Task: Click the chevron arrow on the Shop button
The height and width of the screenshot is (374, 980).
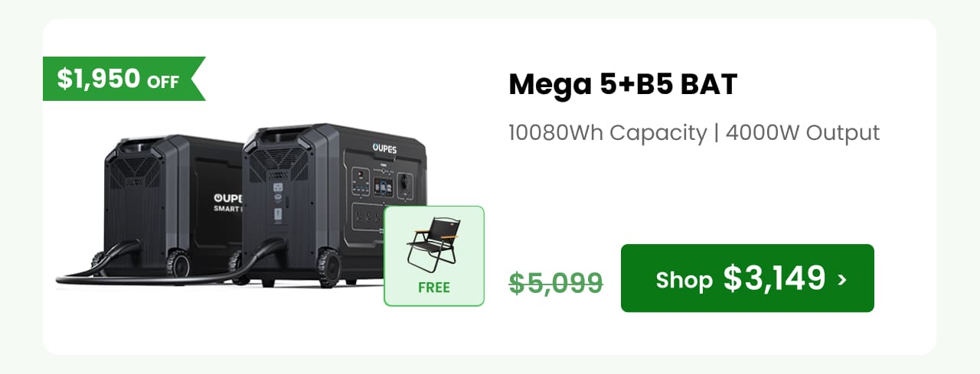Action: (x=842, y=280)
